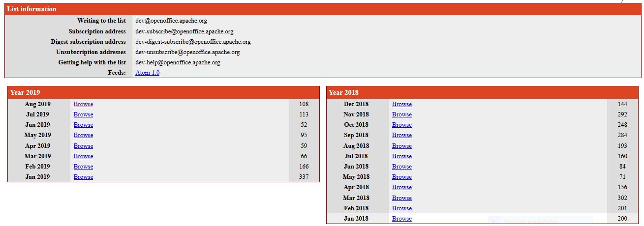This screenshot has width=644, height=226.
Task: Open the Atom 1.0 feed link
Action: 147,73
